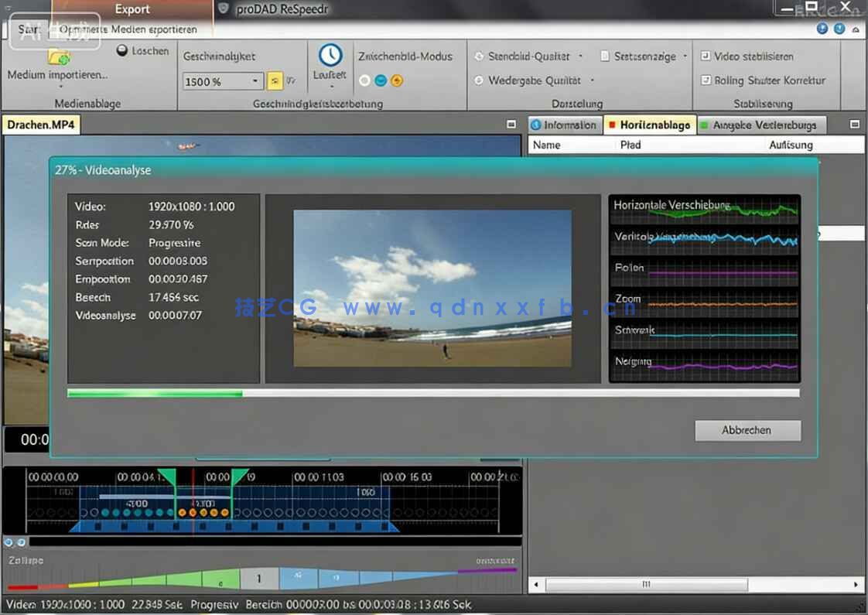This screenshot has height=615, width=868.
Task: Click the Abbrechen button to cancel analysis
Action: click(747, 430)
